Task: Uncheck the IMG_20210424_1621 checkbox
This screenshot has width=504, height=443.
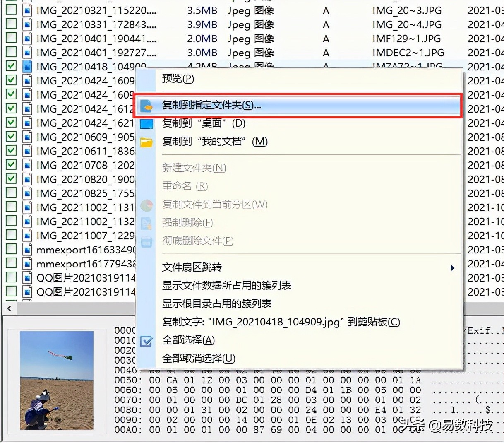Action: pos(10,123)
